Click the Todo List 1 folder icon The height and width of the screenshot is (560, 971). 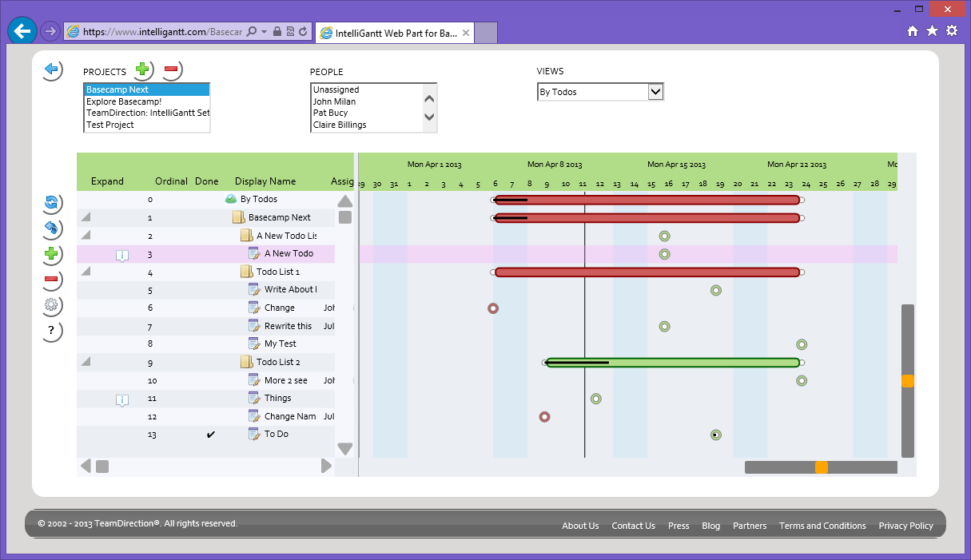point(246,272)
